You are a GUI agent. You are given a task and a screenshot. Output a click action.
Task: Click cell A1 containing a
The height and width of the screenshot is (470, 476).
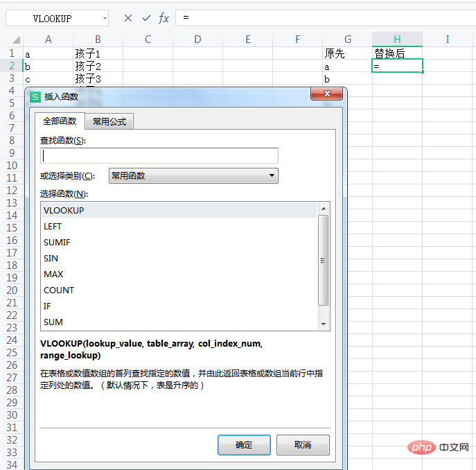pos(49,53)
